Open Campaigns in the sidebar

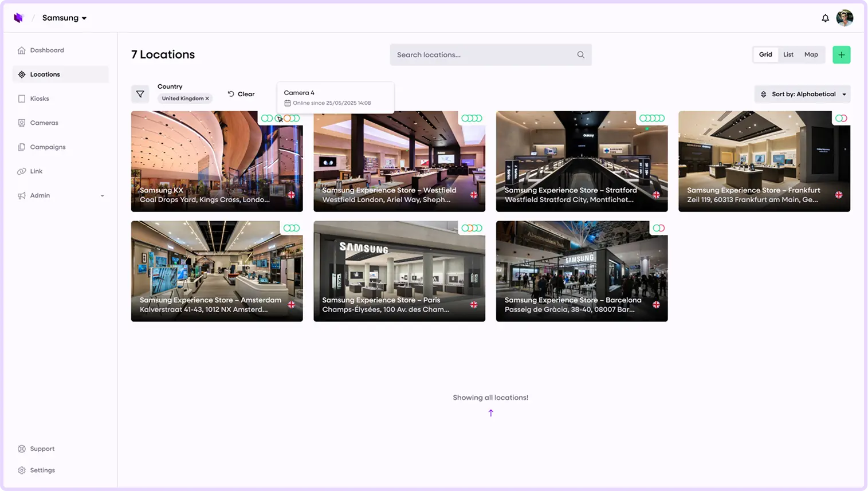(60, 147)
